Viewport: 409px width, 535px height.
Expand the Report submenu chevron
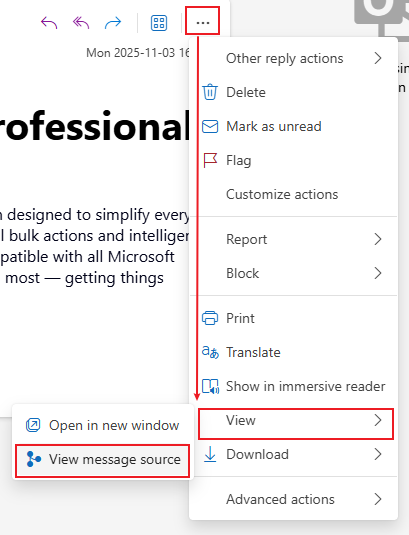(378, 239)
